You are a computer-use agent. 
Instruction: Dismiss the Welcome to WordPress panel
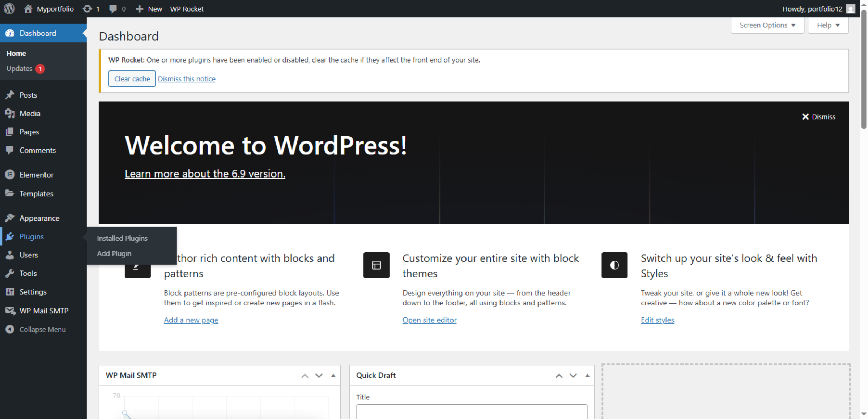[x=819, y=116]
